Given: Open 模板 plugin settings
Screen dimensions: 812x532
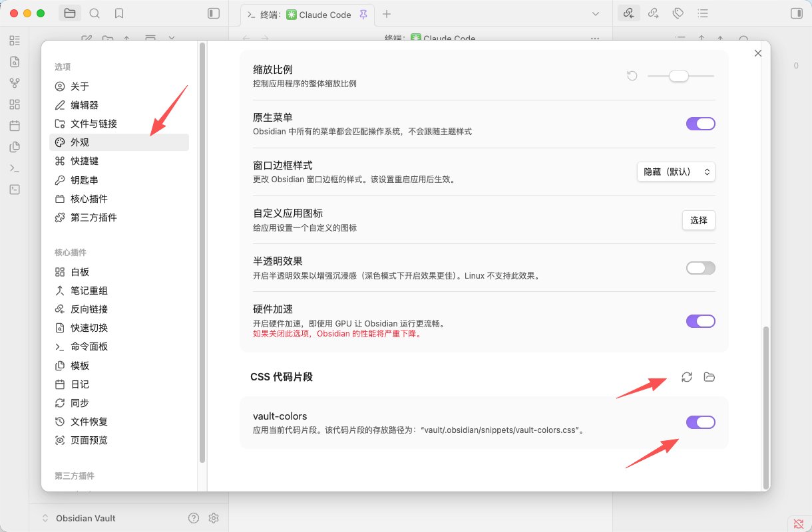Looking at the screenshot, I should coord(119,366).
